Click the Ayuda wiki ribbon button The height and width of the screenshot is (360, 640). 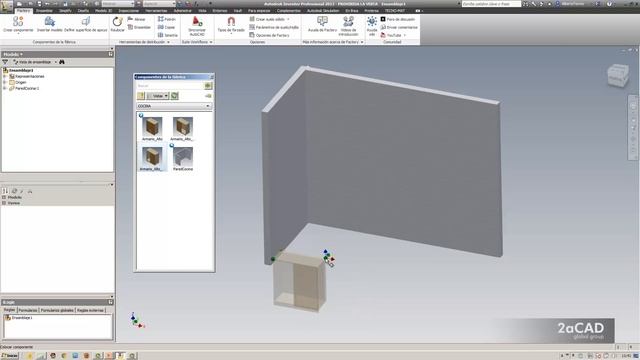pyautogui.click(x=372, y=27)
